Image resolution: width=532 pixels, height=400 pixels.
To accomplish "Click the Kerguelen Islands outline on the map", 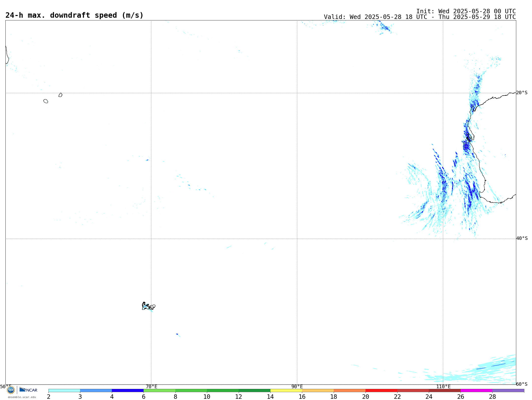I will point(149,306).
